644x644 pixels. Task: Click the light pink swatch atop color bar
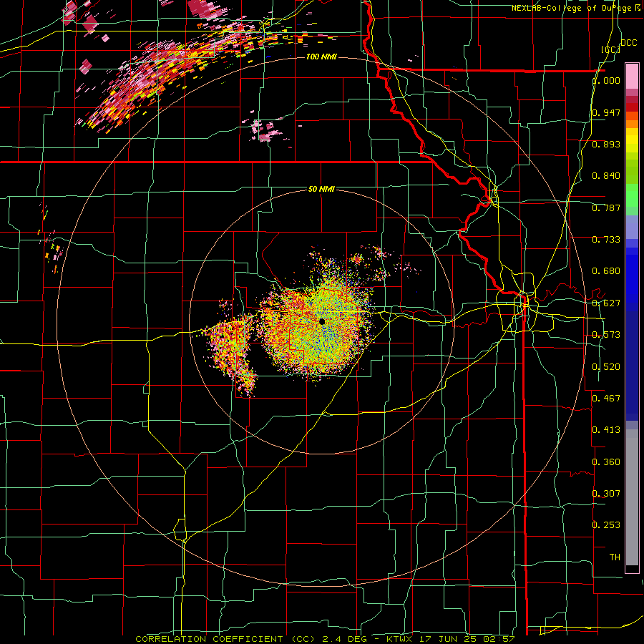pyautogui.click(x=632, y=77)
